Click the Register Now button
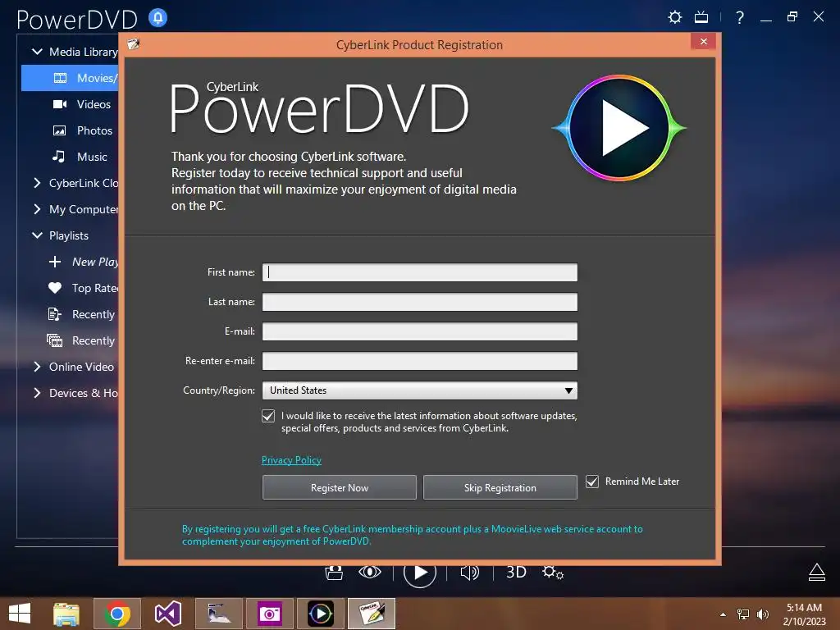 339,487
